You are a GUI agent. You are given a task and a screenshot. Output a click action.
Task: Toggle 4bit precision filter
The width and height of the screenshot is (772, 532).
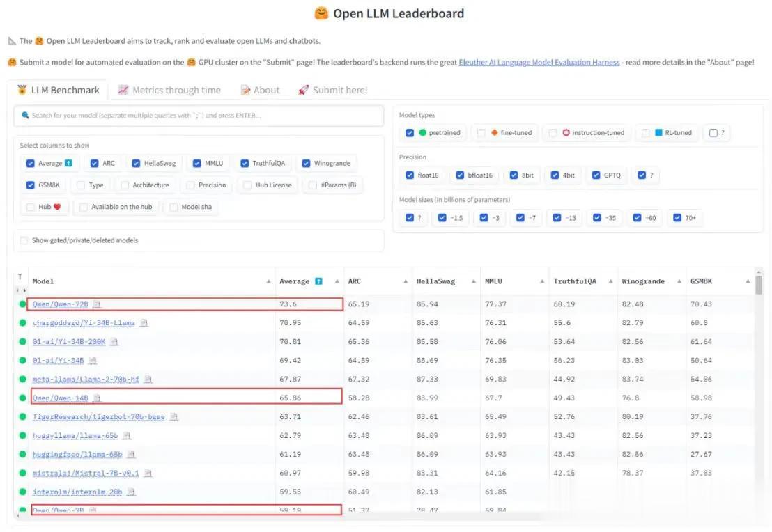(555, 175)
